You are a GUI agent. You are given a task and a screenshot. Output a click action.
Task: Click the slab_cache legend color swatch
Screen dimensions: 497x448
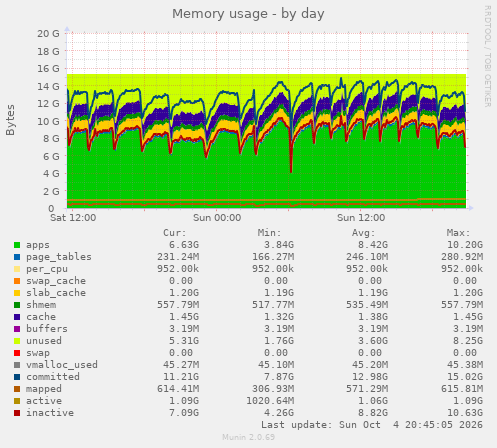click(x=17, y=293)
